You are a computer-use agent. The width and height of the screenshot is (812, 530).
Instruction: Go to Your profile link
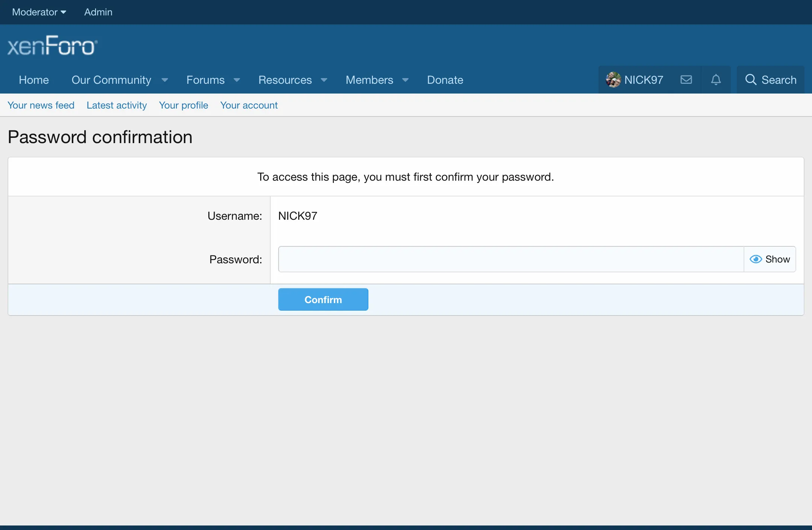point(183,105)
